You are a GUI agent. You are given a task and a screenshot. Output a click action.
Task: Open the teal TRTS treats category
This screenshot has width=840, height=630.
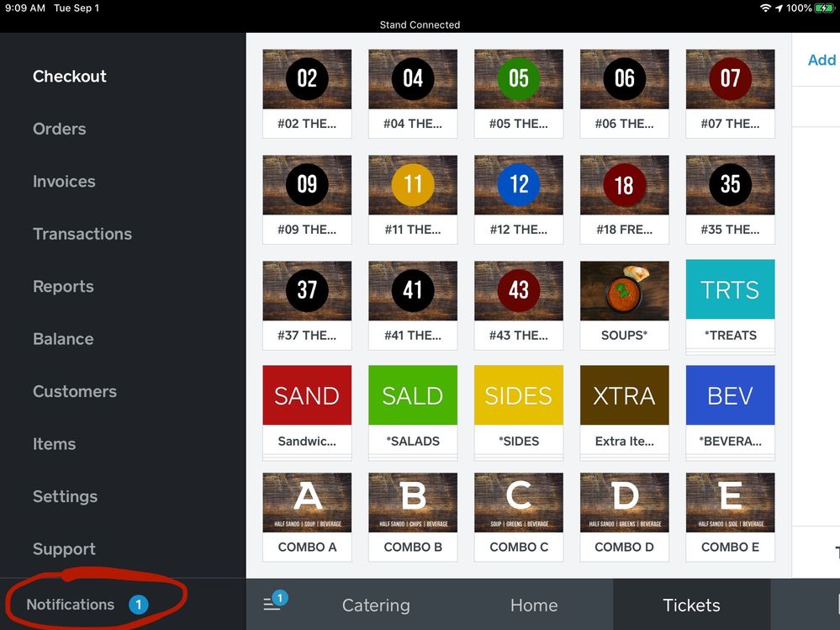730,304
